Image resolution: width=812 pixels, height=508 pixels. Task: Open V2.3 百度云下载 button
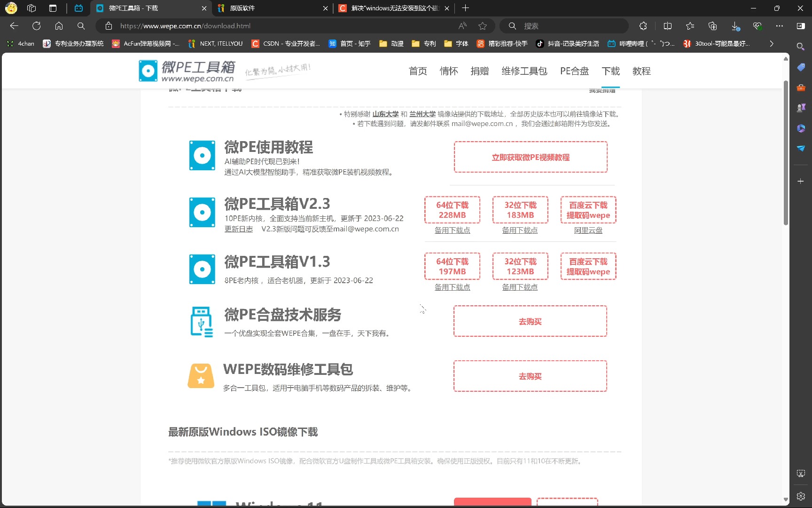coord(588,210)
